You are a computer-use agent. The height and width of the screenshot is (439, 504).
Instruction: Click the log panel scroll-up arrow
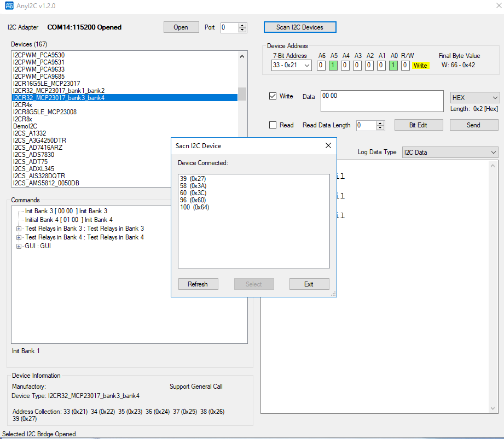point(493,166)
